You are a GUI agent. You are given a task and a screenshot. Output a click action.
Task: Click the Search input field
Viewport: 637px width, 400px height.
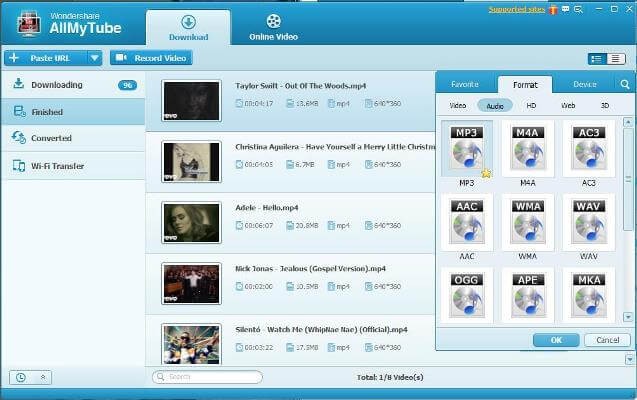pyautogui.click(x=207, y=377)
